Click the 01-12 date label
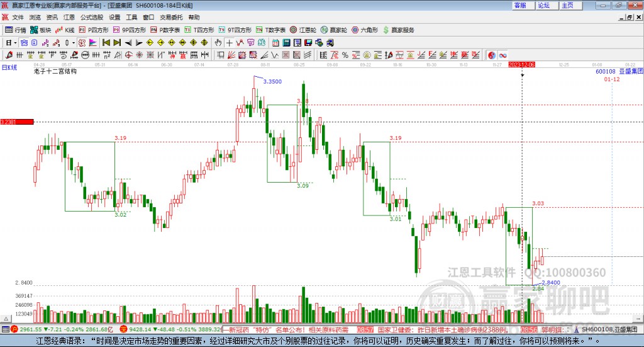This screenshot has height=347, width=644. click(x=611, y=79)
